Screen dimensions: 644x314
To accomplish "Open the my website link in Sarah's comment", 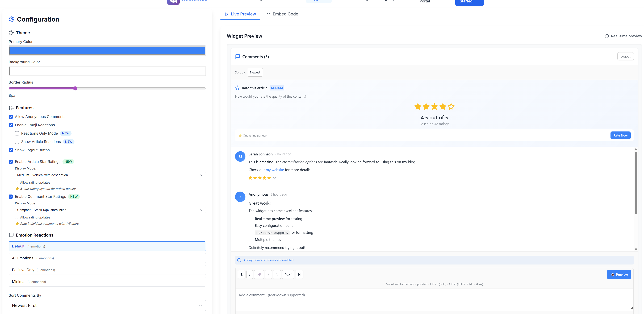I will 275,170.
